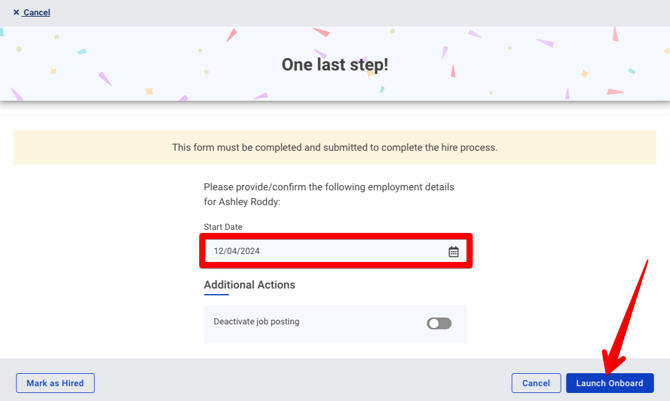Click the bottom footer bar empty area
This screenshot has width=670, height=401.
(x=300, y=383)
